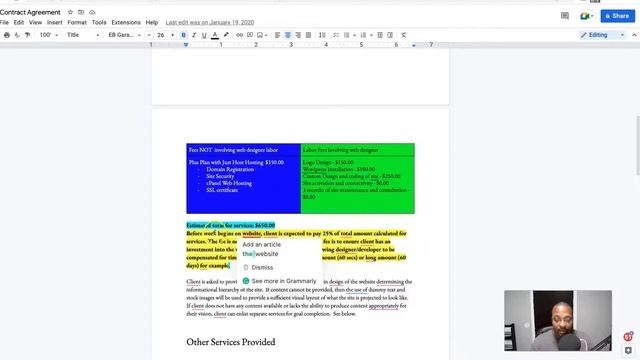This screenshot has height=360, width=640.
Task: Click the left indent marker on ruler
Action: point(186,45)
